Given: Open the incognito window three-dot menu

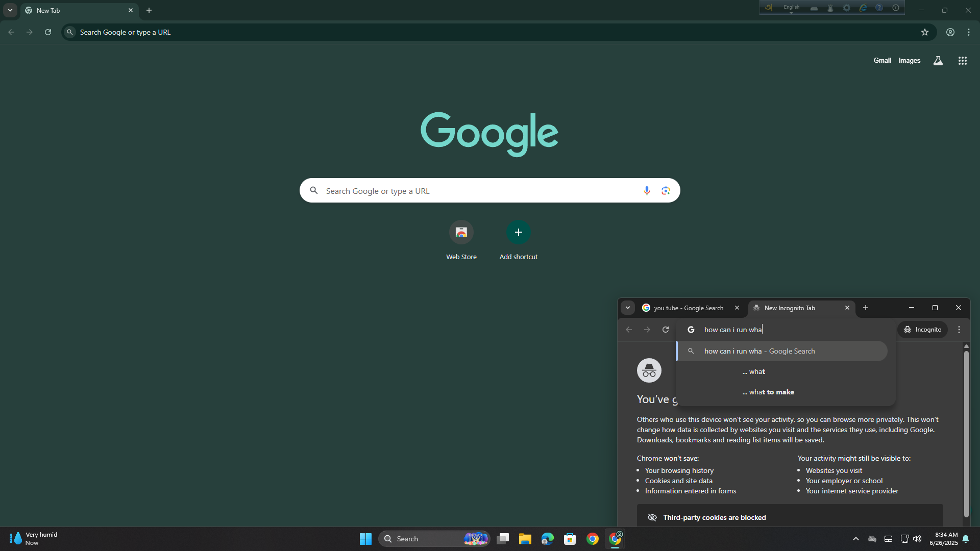Looking at the screenshot, I should tap(959, 330).
